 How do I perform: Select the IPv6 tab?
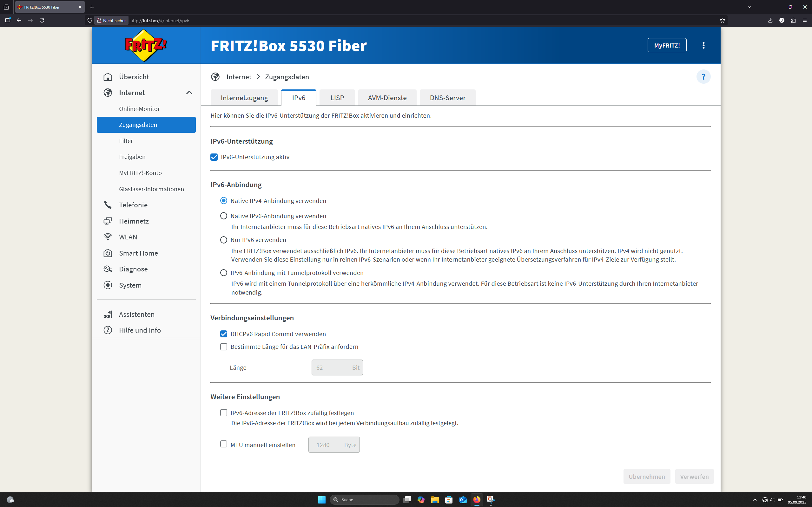point(299,98)
